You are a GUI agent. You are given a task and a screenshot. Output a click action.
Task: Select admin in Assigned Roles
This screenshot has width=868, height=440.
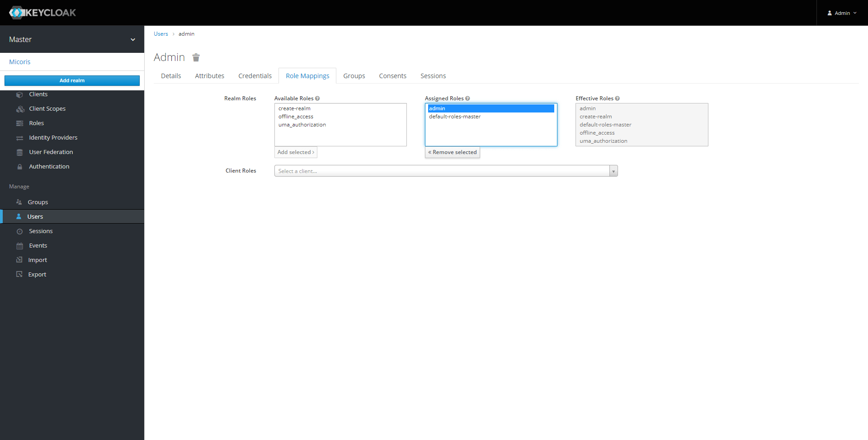click(491, 108)
